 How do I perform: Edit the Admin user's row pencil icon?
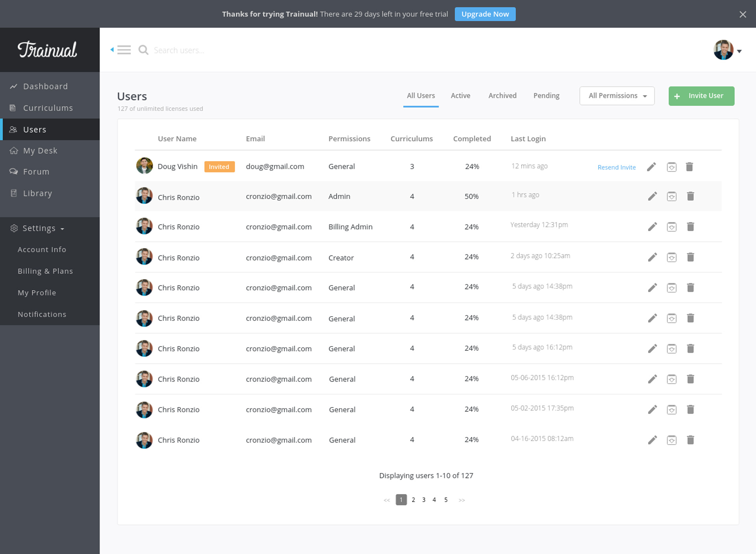[652, 196]
